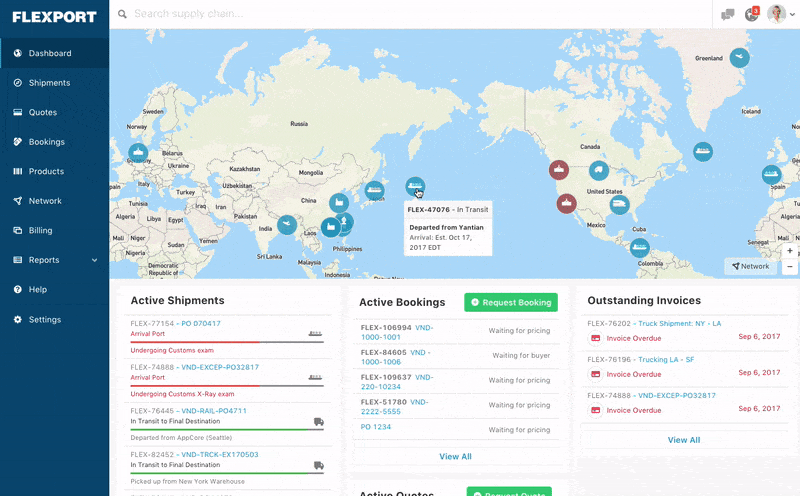Screen dimensions: 800x496
Task: Open VND-TRCK-EX170503 shipment link
Action: tap(220, 455)
